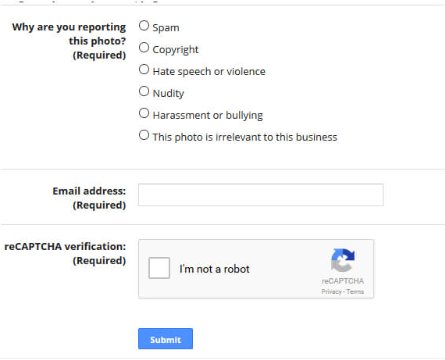Click the Harassment or bullying label

[208, 115]
